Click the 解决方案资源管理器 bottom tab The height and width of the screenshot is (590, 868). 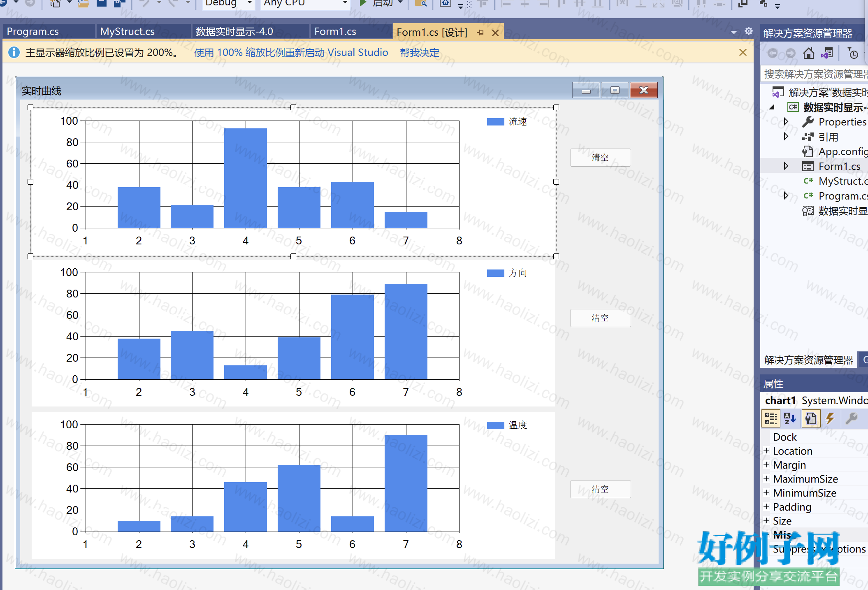click(808, 360)
